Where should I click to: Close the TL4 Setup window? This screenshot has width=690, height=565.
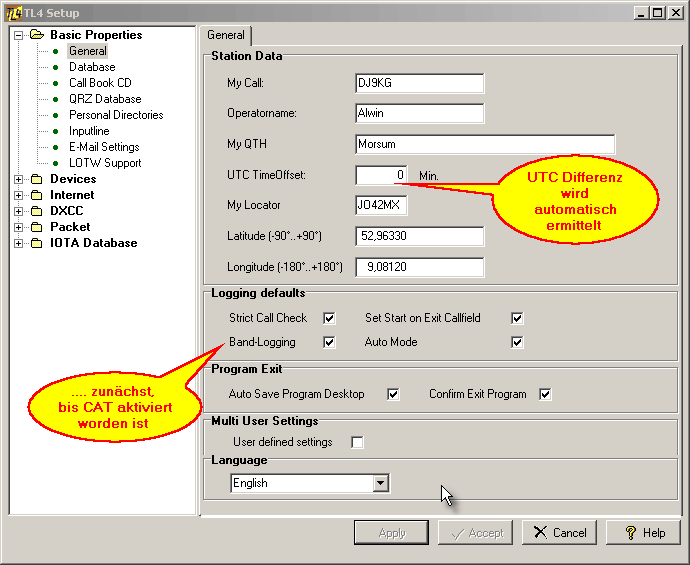pyautogui.click(x=675, y=13)
